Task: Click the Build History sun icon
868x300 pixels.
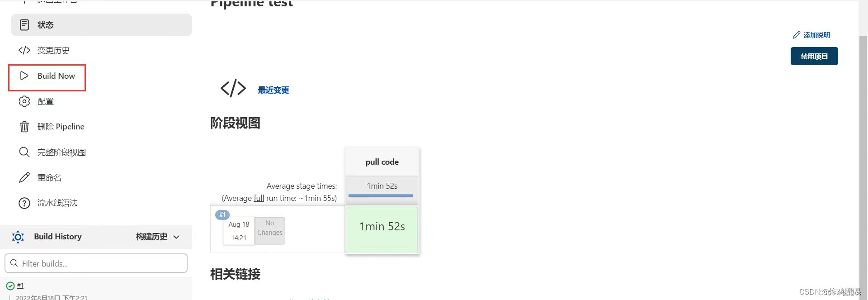Action: pos(18,237)
